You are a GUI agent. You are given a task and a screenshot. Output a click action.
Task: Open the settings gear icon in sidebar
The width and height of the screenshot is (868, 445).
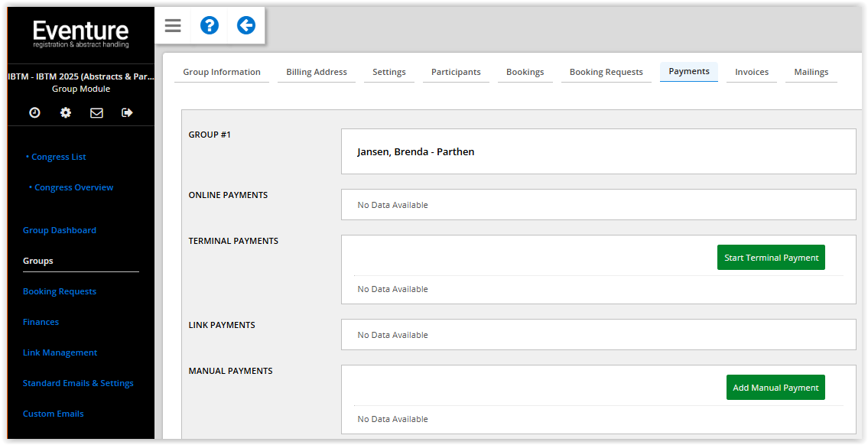click(66, 112)
